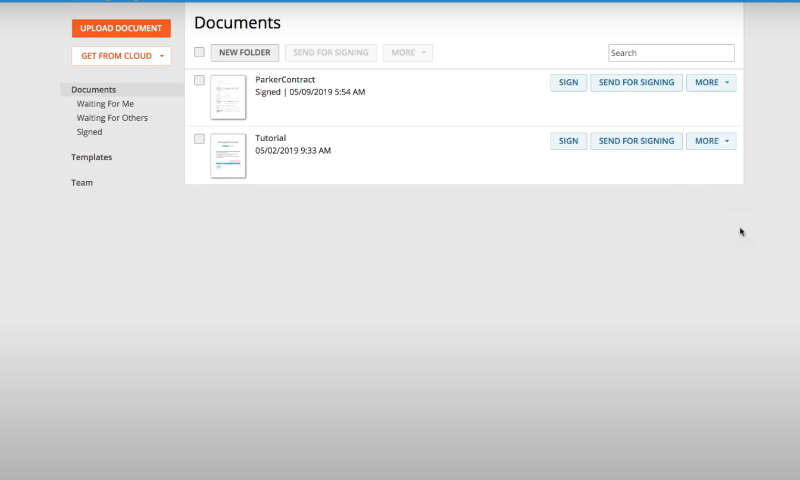This screenshot has width=800, height=480.
Task: Click the ParkerContract document name
Action: 285,80
